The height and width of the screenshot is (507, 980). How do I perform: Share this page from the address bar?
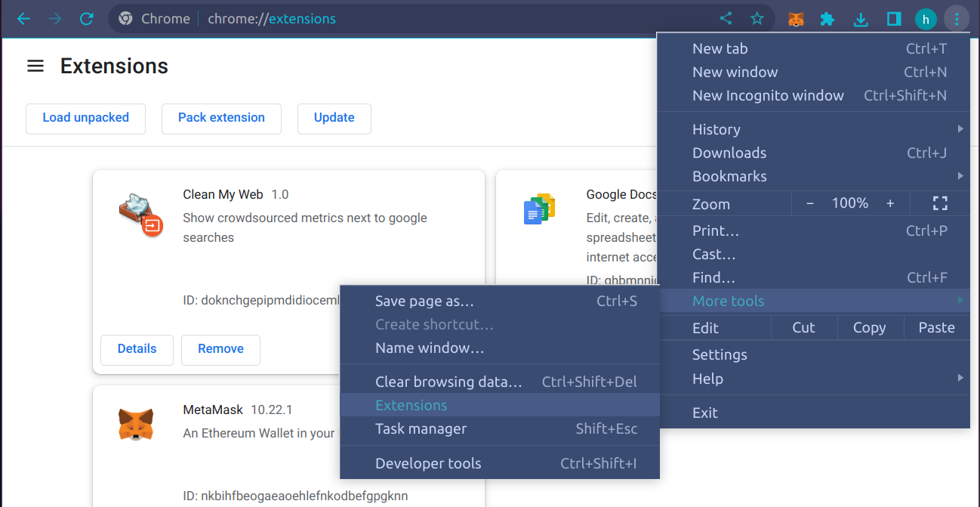coord(726,19)
